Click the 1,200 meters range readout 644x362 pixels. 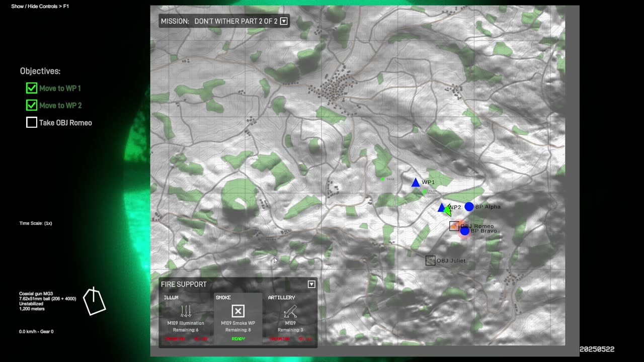coord(32,309)
